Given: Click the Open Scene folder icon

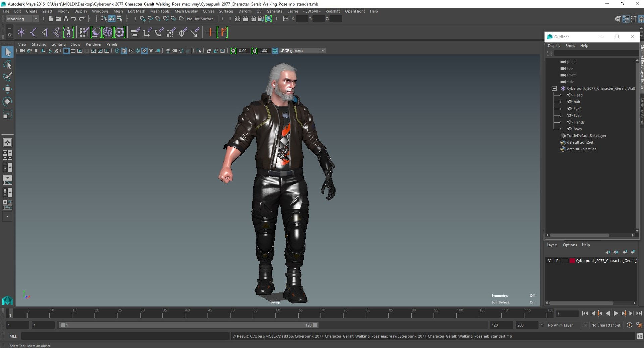Looking at the screenshot, I should pos(58,19).
